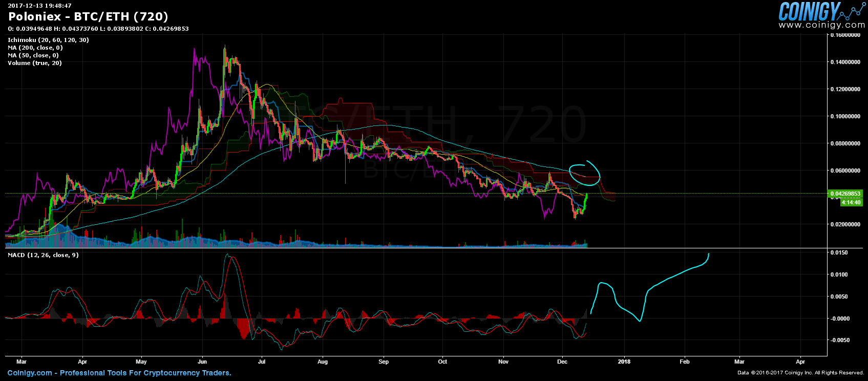This screenshot has width=868, height=381.
Task: Click the 0.0150 MACD axis label
Action: point(839,253)
